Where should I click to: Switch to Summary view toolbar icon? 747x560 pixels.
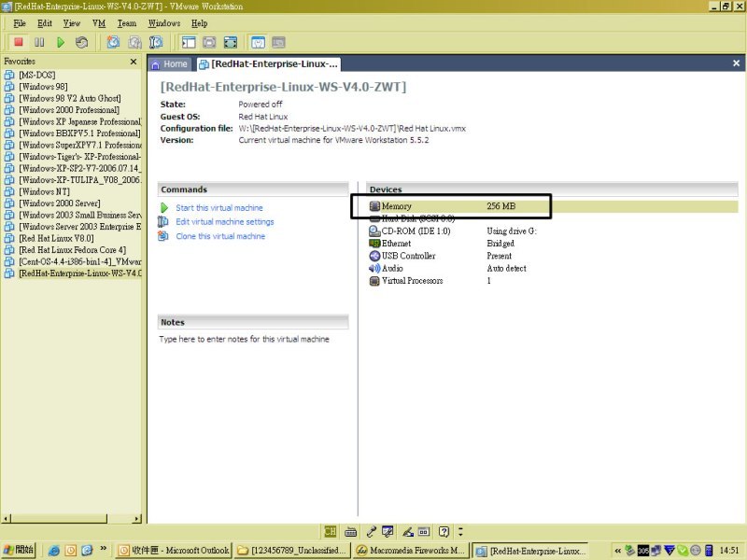click(258, 42)
